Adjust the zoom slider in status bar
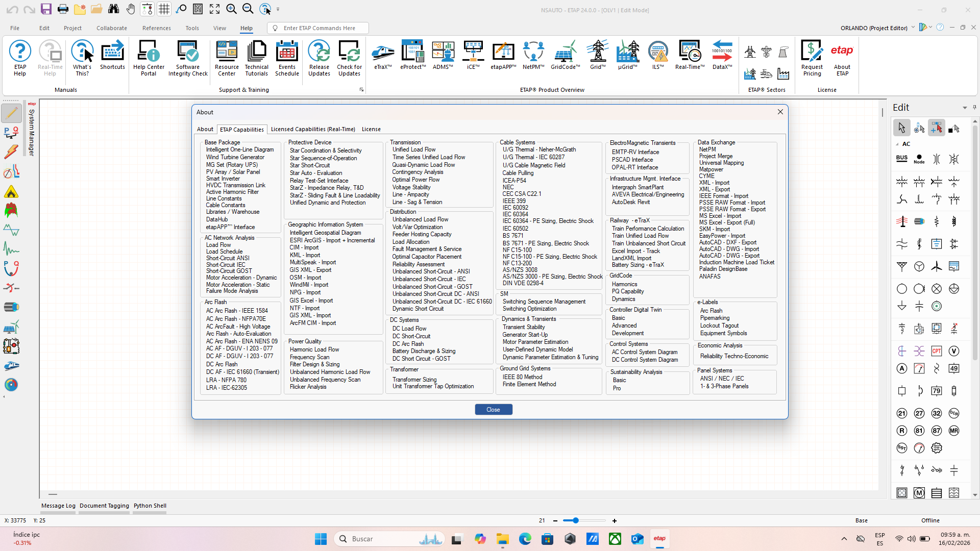 click(x=576, y=520)
